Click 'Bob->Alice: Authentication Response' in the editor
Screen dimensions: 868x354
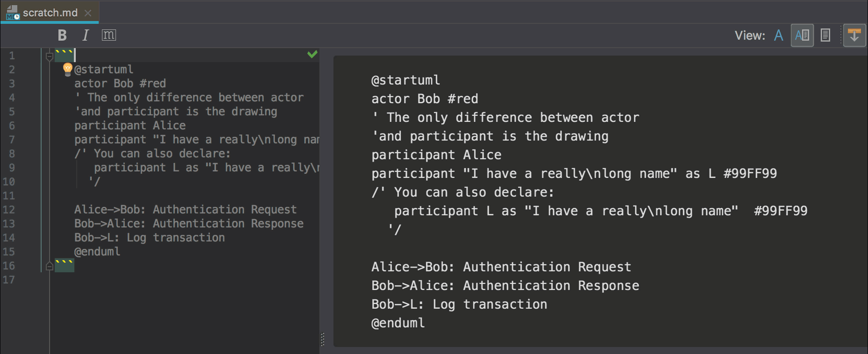click(189, 224)
